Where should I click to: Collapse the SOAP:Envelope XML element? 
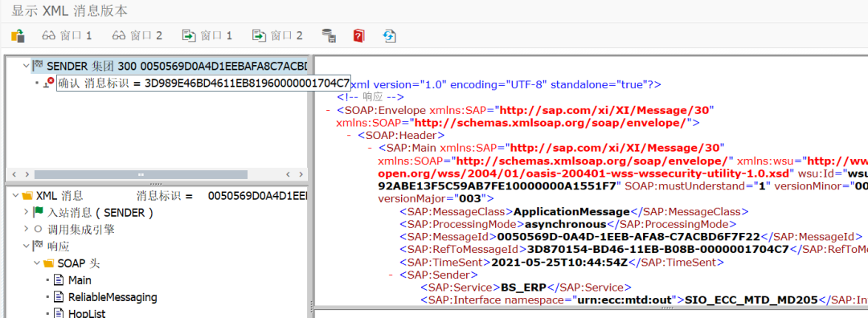pyautogui.click(x=329, y=110)
